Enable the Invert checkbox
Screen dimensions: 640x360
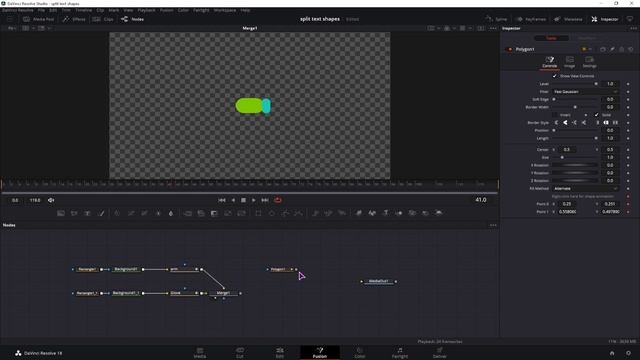[555, 115]
